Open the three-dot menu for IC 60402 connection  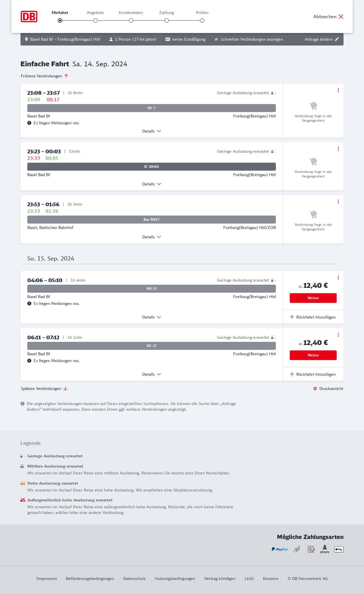coord(338,149)
